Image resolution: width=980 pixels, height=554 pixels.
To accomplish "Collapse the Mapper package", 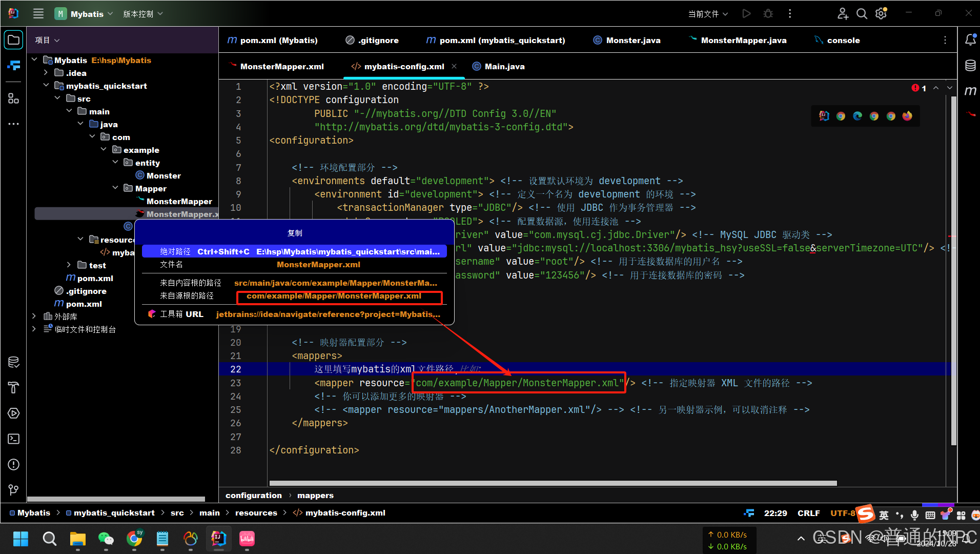I will pyautogui.click(x=115, y=188).
